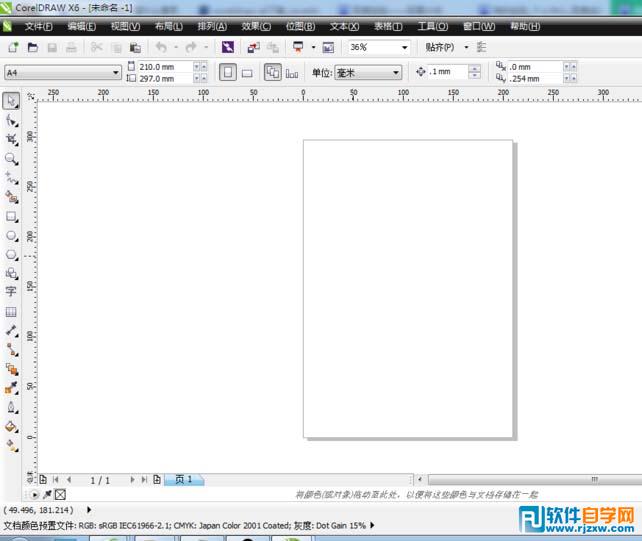The width and height of the screenshot is (642, 541).
Task: Create a new document
Action: click(x=13, y=48)
